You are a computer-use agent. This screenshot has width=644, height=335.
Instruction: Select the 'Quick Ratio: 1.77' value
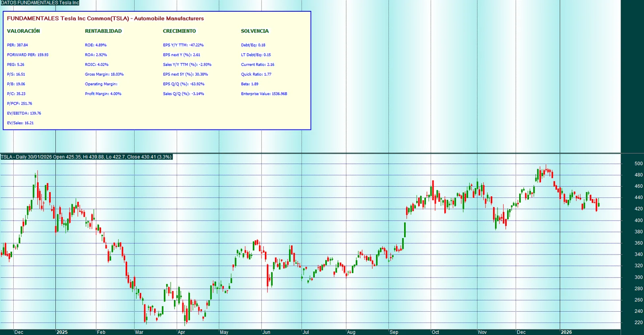click(256, 74)
